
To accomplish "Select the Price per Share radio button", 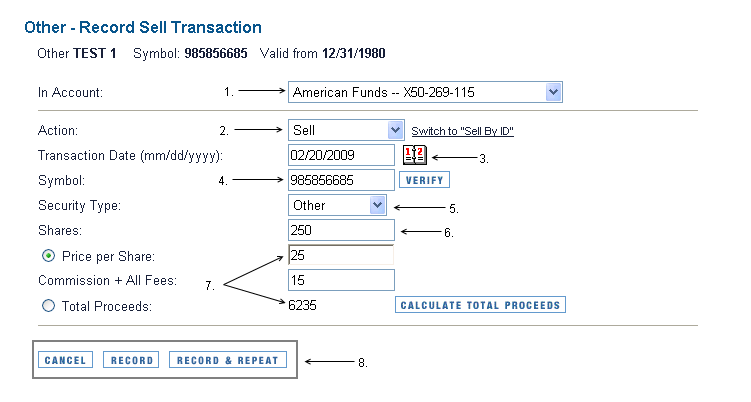I will (x=48, y=256).
